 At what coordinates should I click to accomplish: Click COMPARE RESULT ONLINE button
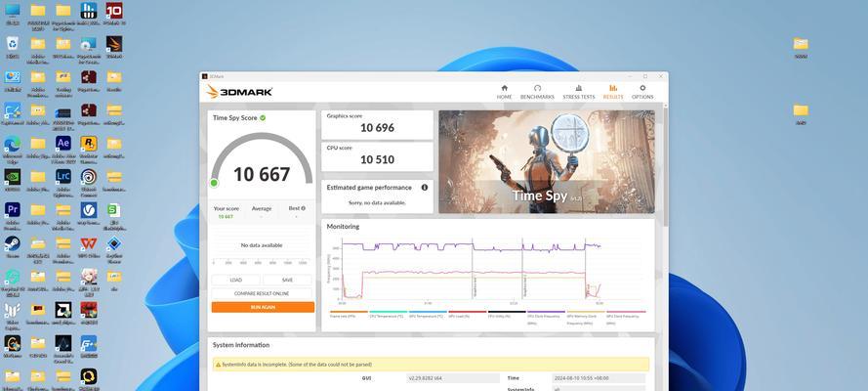262,293
